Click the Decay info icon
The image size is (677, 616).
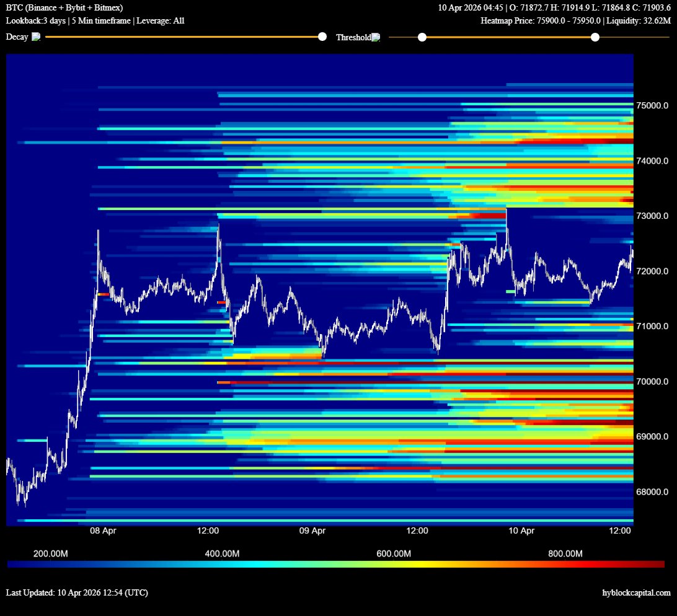(x=36, y=37)
